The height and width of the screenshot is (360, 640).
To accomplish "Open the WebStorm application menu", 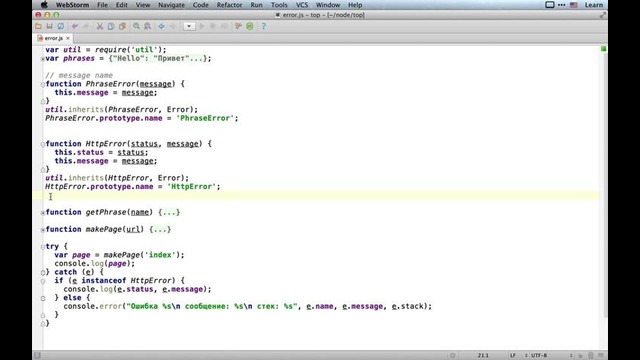I will point(72,5).
